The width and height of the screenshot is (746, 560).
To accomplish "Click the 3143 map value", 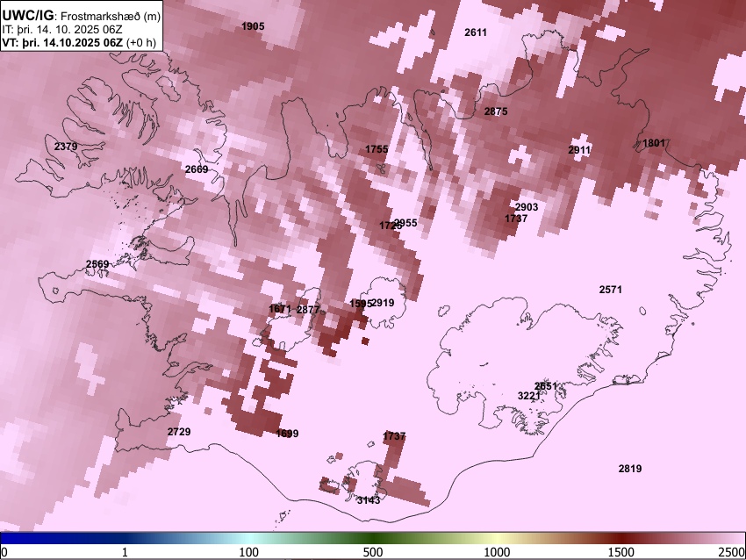I will 369,500.
